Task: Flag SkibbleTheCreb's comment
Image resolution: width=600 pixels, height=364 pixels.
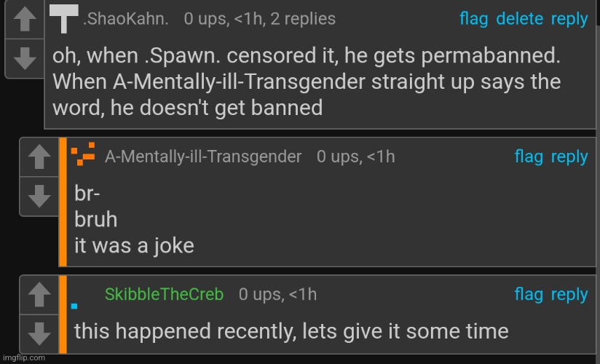Action: tap(529, 294)
